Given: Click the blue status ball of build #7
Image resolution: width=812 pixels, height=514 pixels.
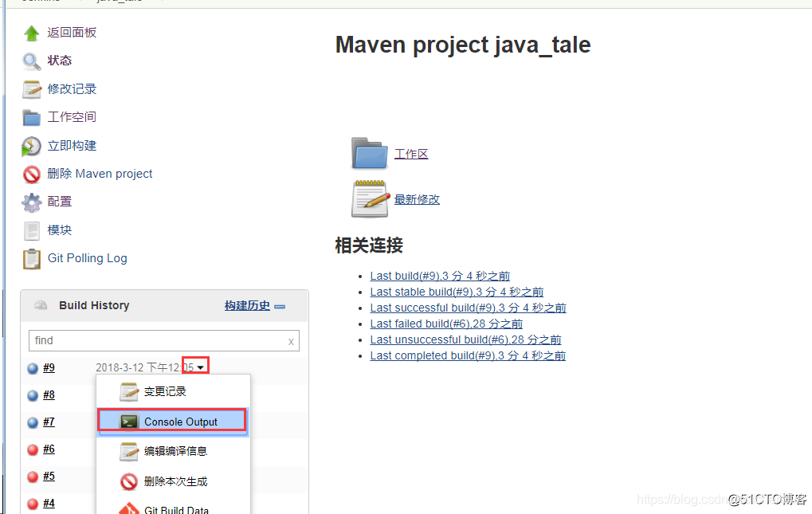Looking at the screenshot, I should [x=33, y=422].
